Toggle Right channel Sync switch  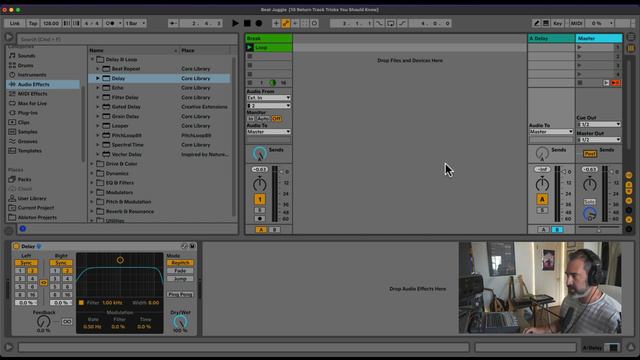coord(61,263)
